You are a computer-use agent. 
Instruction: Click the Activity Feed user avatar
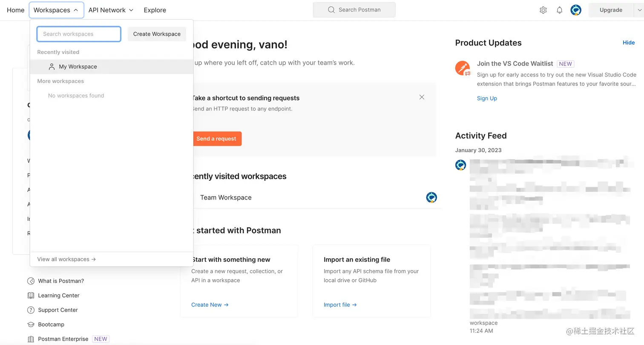click(460, 165)
